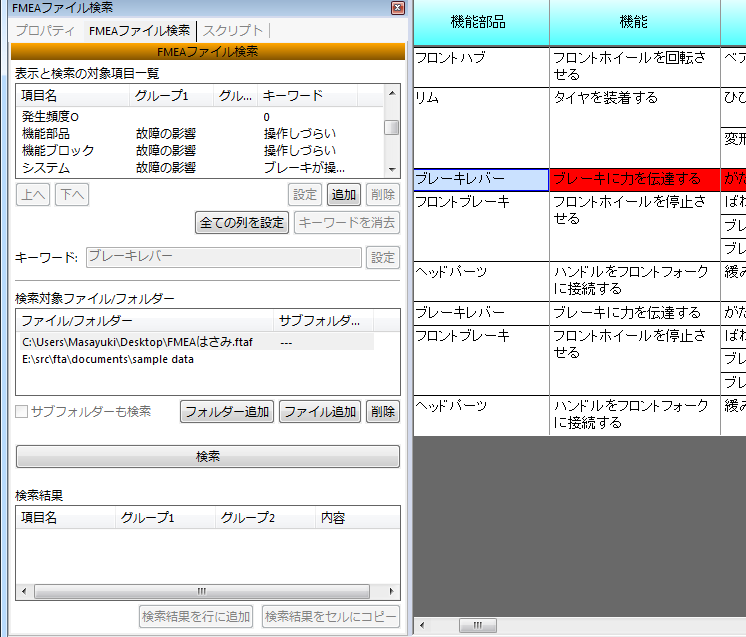Sort by グループ1 column in target list
Image resolution: width=746 pixels, height=637 pixels.
[x=171, y=96]
